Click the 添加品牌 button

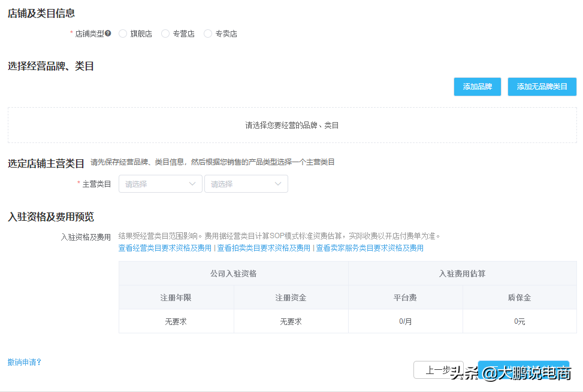478,87
